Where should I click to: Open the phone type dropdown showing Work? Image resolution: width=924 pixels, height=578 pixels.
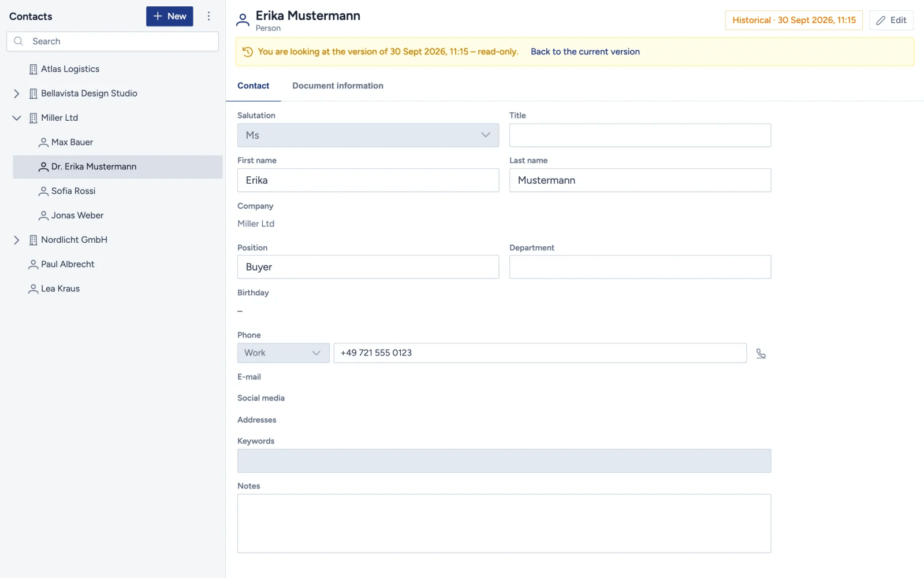[283, 353]
